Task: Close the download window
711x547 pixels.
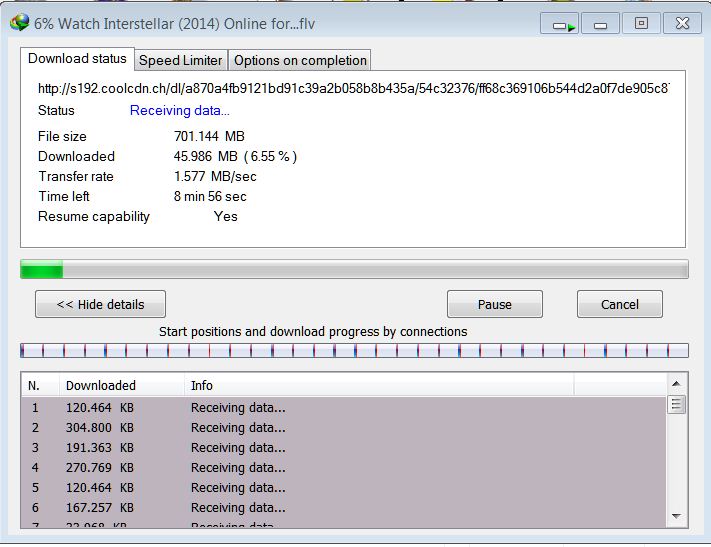Action: (x=682, y=23)
